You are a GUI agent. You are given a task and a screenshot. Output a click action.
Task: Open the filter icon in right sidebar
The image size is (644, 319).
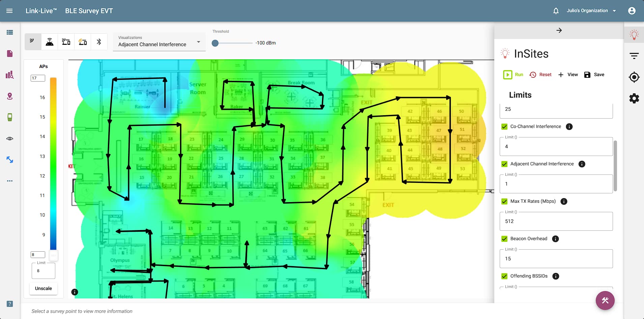634,56
